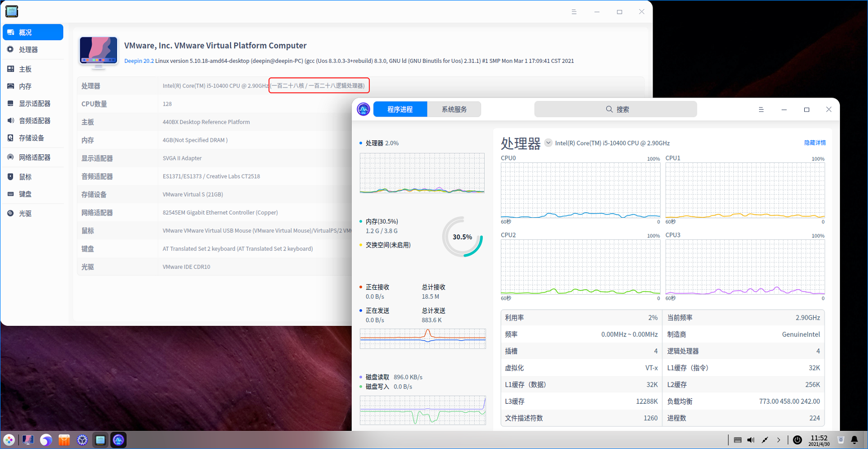
Task: Select 键盘 in Device Manager sidebar
Action: pyautogui.click(x=33, y=194)
